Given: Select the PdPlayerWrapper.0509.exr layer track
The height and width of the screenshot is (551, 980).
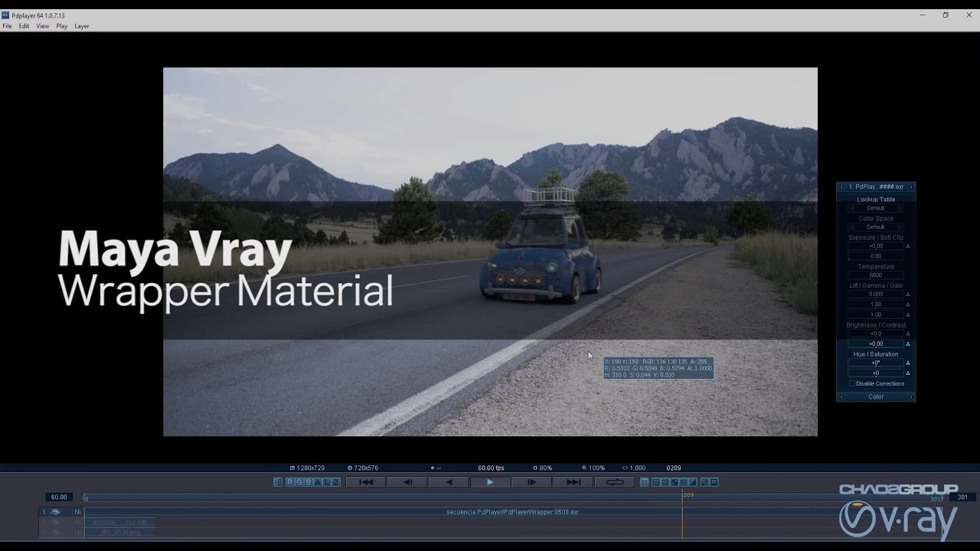Looking at the screenshot, I should (x=513, y=512).
